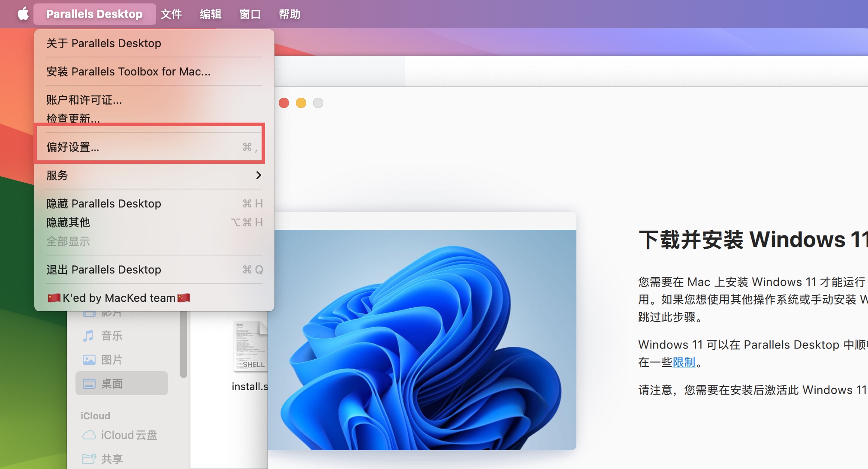The height and width of the screenshot is (469, 868).
Task: Choose 安装 Parallels Toolbox for Mac
Action: click(x=154, y=72)
